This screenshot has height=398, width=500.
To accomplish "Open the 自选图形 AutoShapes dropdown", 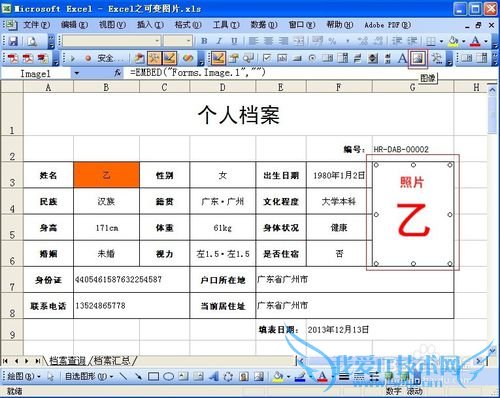I will click(x=89, y=377).
